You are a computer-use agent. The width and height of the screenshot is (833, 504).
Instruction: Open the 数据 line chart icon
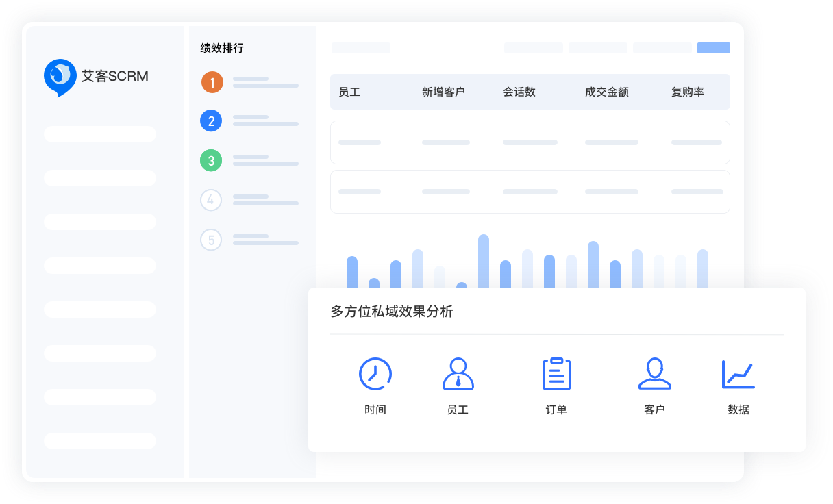point(738,374)
